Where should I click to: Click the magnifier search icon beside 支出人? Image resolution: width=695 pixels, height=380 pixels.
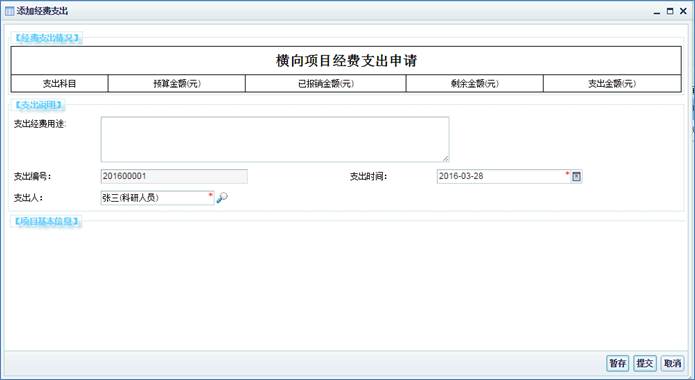click(222, 197)
